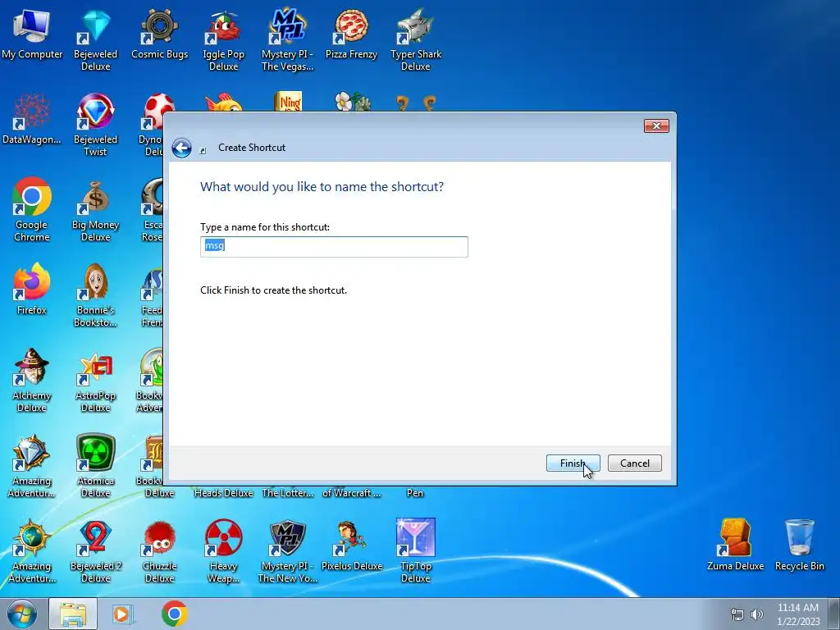This screenshot has height=630, width=840.
Task: Select Bejeweled Twist icon
Action: pyautogui.click(x=95, y=125)
